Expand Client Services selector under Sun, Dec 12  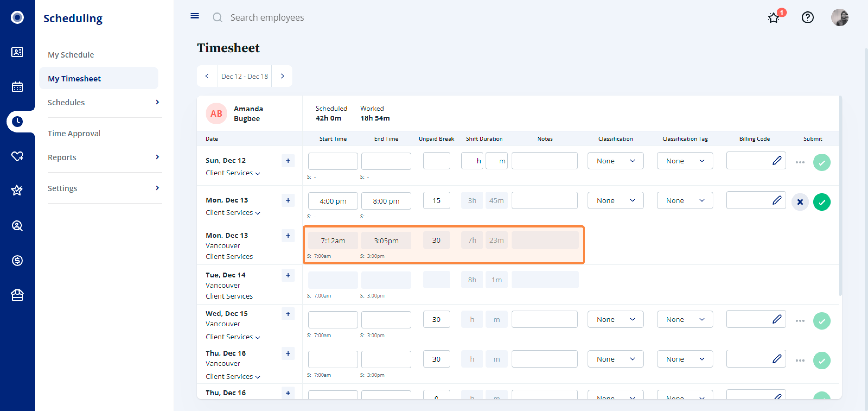coord(233,173)
